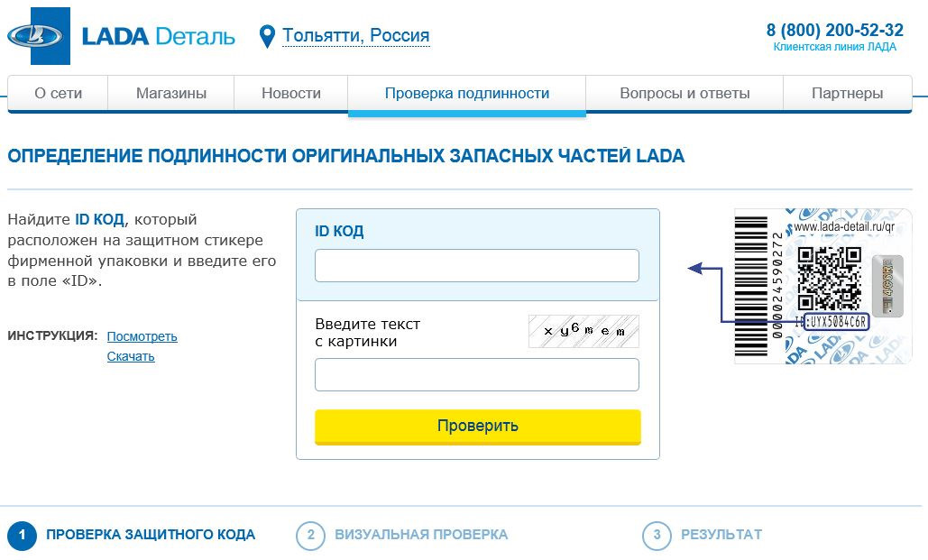928x560 pixels.
Task: Open the Партнеры tab
Action: 847,93
